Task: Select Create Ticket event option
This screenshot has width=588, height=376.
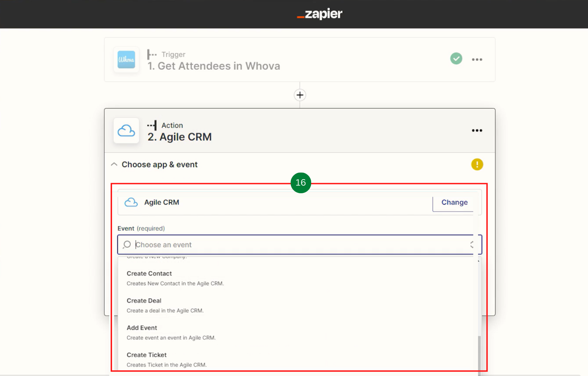Action: point(298,360)
